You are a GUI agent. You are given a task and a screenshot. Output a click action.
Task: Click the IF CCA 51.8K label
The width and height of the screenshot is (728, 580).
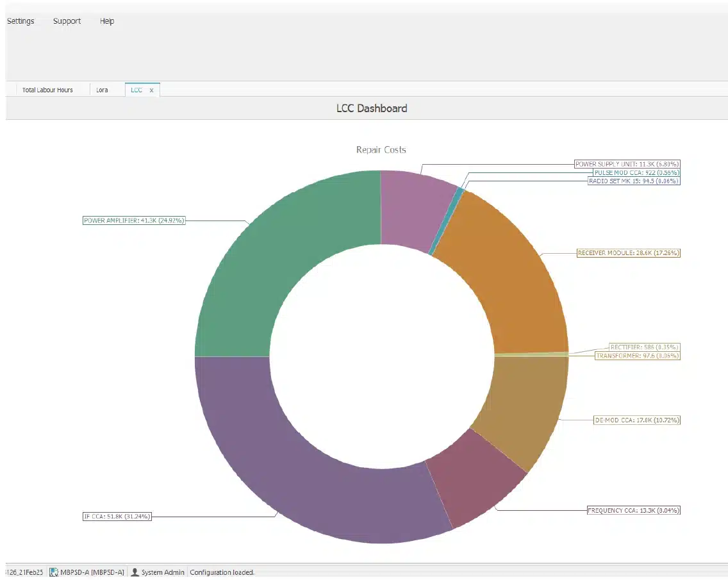[x=117, y=517]
